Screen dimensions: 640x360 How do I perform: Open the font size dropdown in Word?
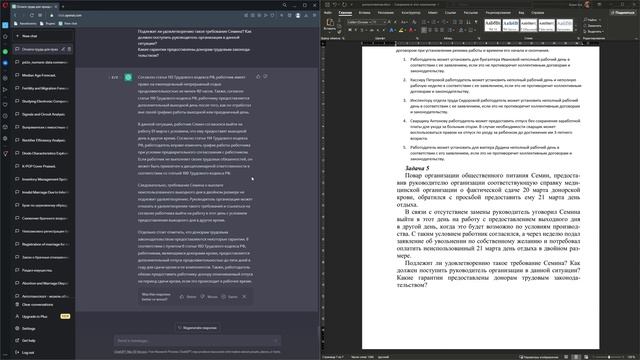pyautogui.click(x=379, y=22)
